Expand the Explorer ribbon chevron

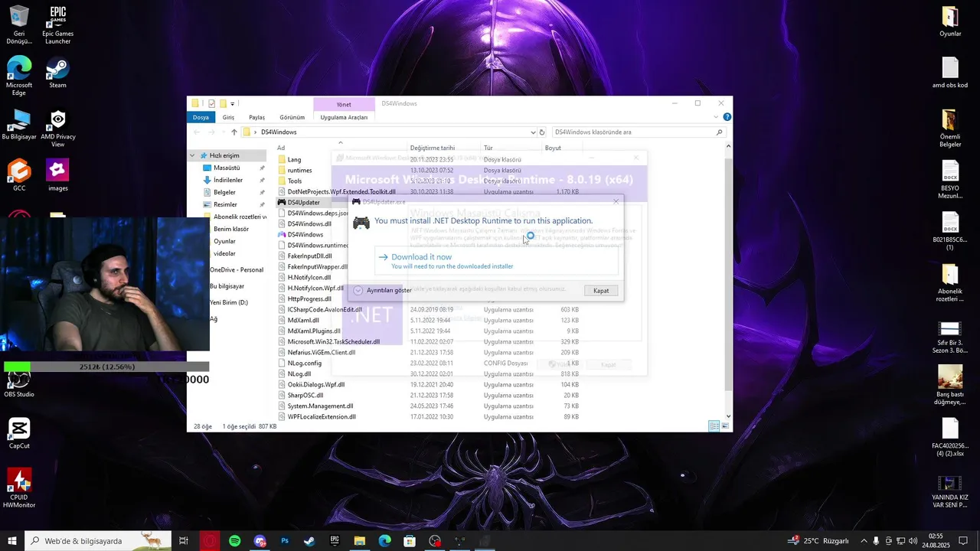(x=717, y=117)
